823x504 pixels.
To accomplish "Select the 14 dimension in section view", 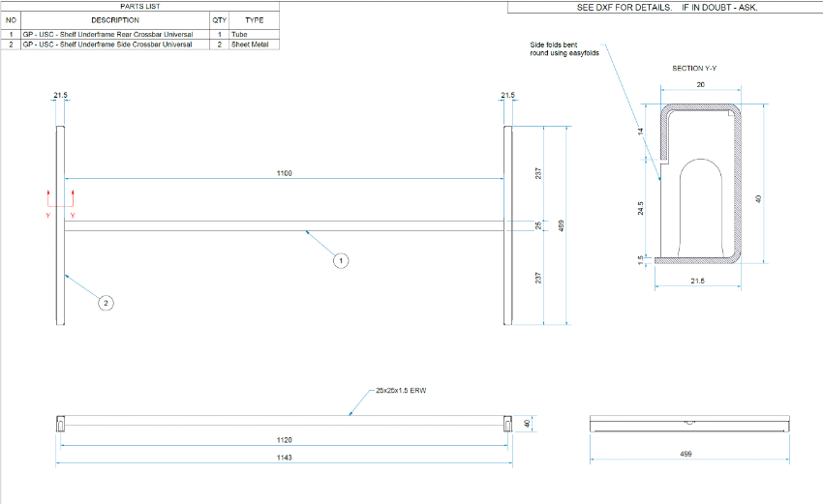I will pos(641,130).
